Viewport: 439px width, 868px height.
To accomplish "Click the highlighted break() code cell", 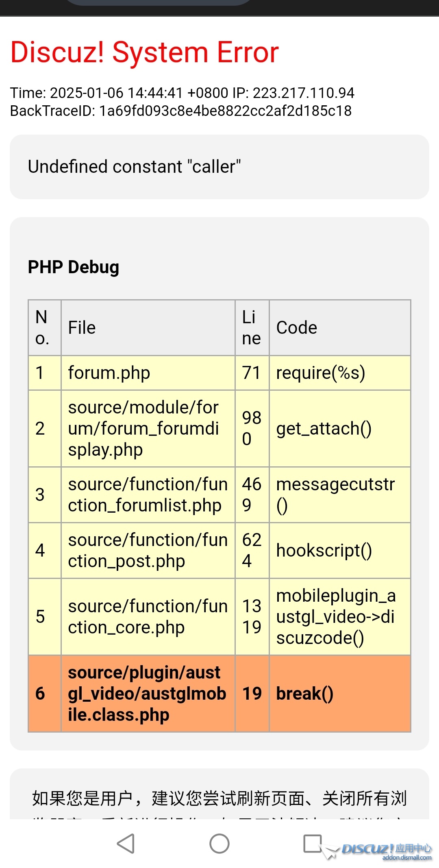I will click(x=304, y=694).
